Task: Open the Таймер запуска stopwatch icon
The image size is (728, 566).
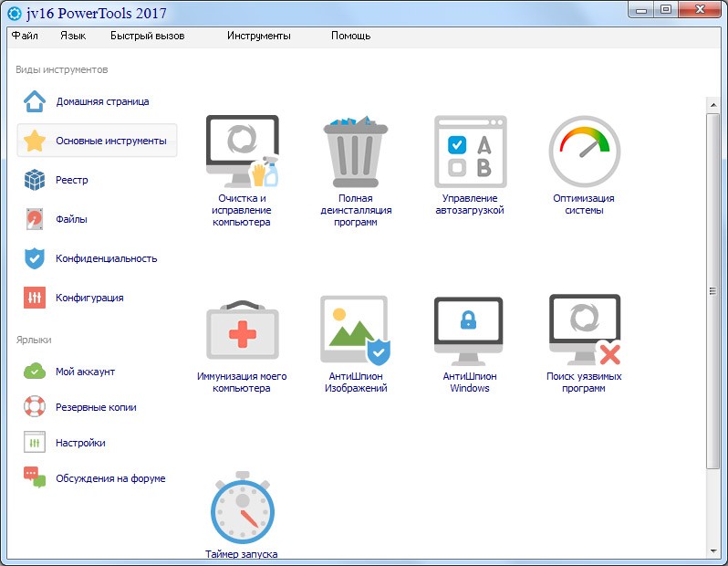Action: pos(243,508)
